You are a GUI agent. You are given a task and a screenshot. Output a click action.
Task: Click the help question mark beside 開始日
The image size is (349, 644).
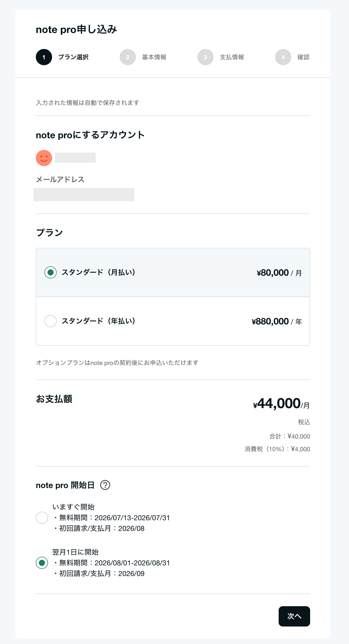coord(105,485)
